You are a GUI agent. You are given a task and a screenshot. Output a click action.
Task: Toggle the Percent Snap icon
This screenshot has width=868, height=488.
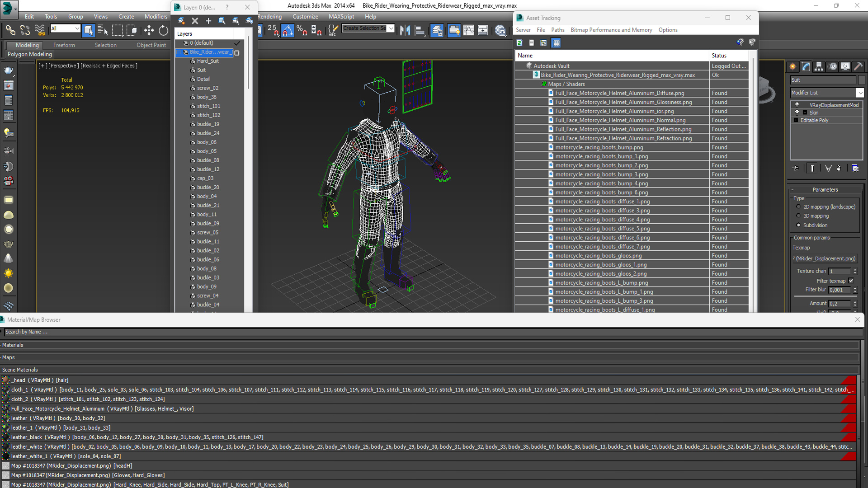(302, 30)
